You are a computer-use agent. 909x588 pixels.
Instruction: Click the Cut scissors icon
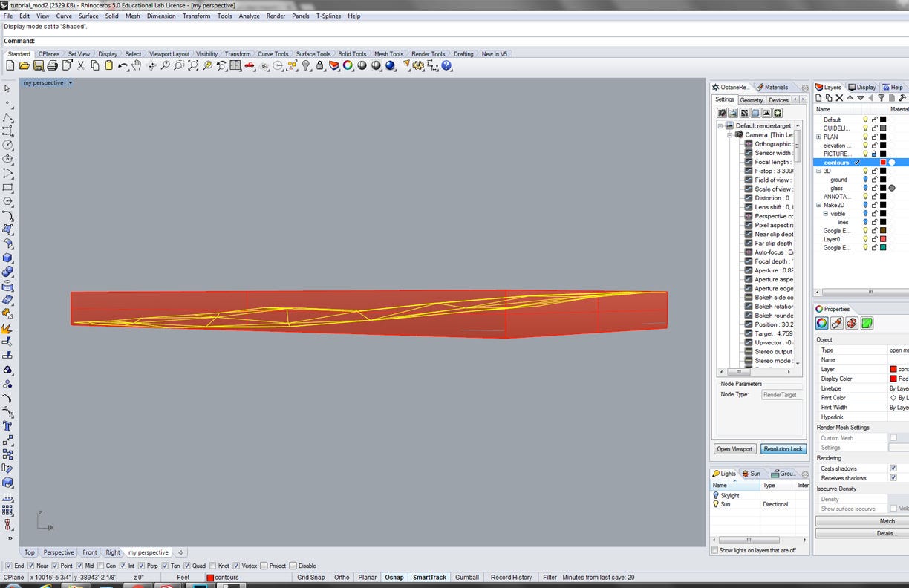click(x=81, y=65)
